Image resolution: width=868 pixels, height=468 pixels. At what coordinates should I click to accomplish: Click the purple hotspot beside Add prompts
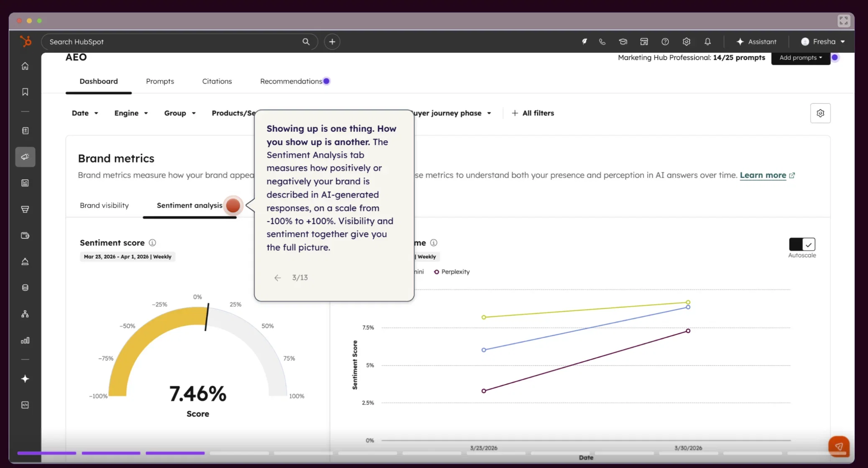tap(835, 57)
